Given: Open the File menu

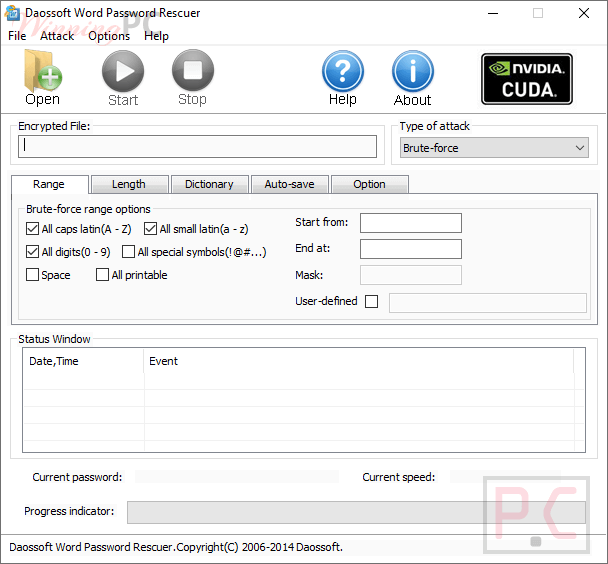Looking at the screenshot, I should click(17, 36).
